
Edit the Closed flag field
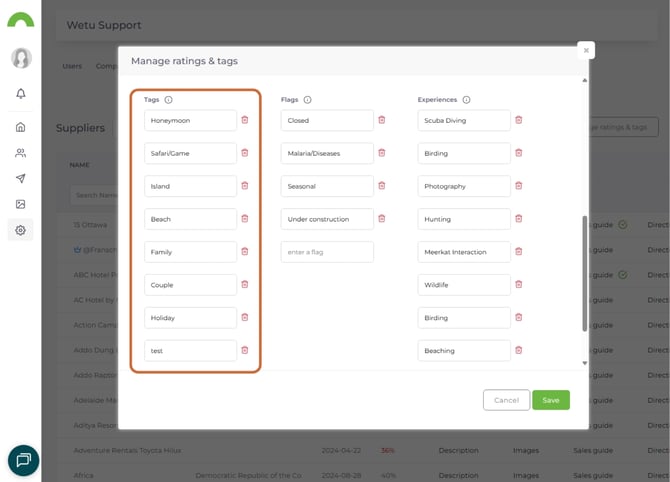pos(327,120)
